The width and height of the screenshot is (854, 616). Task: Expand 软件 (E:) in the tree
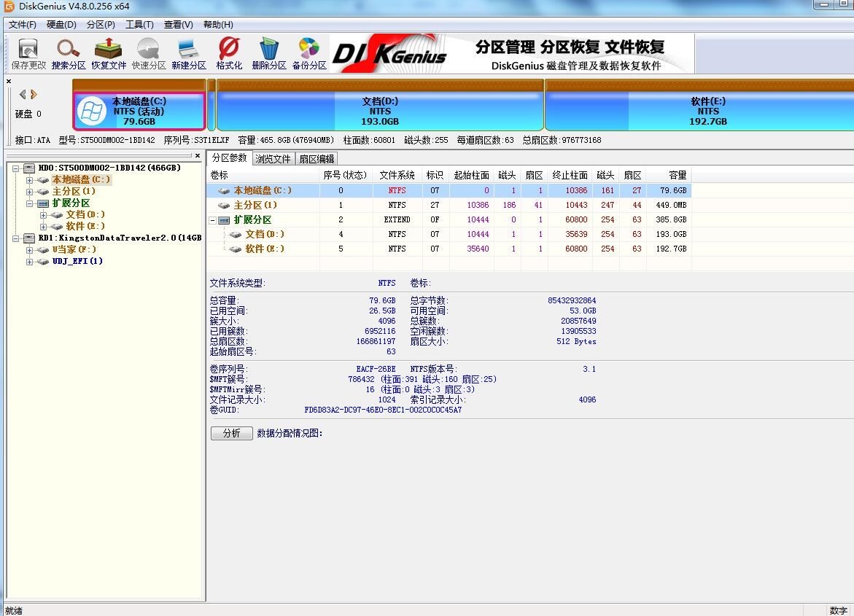point(43,227)
